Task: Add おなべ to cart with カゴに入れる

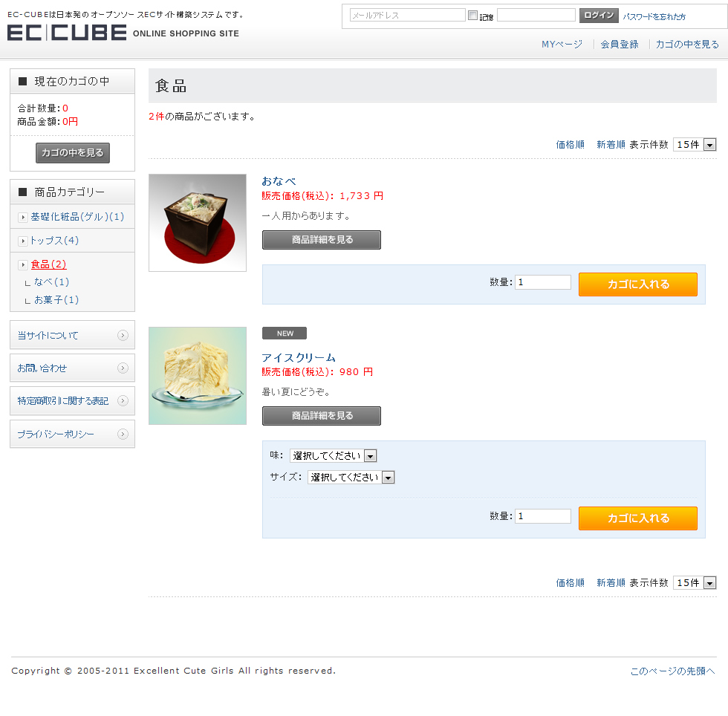Action: click(638, 284)
